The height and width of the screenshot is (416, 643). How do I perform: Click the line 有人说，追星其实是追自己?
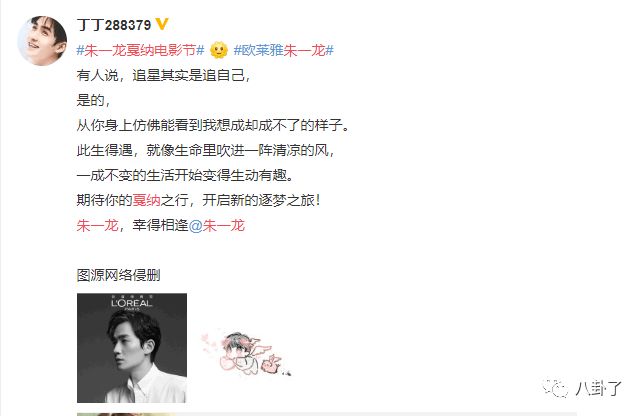click(x=163, y=75)
